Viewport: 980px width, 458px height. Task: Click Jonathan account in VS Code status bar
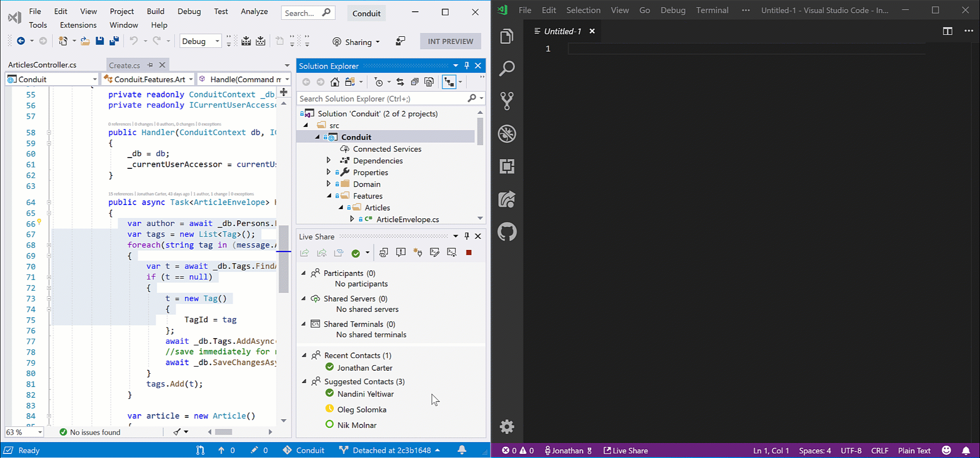click(568, 450)
